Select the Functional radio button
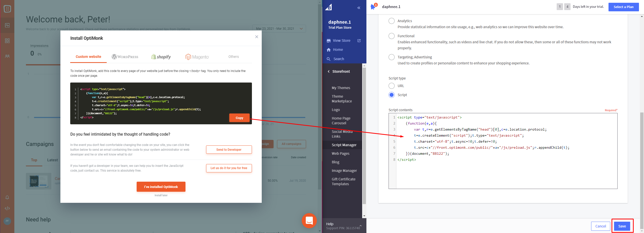644x233 pixels. 392,36
